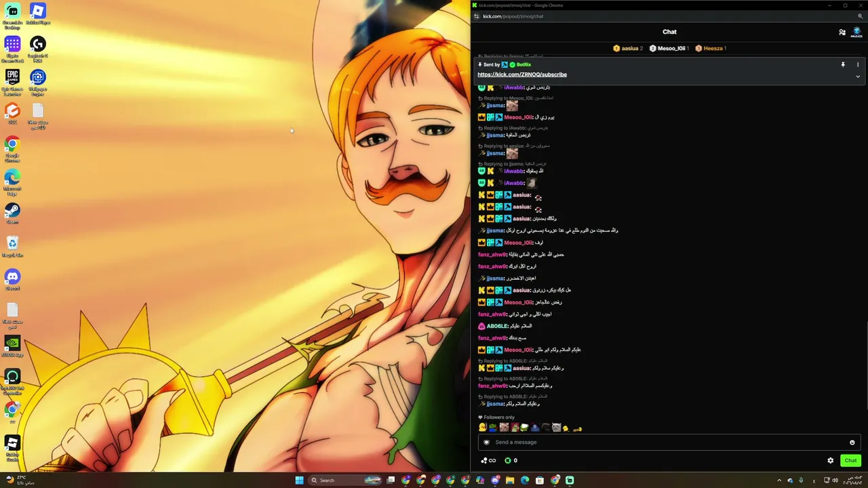The image size is (868, 488).
Task: Open Microsoft Edge desktop shortcut
Action: (x=12, y=183)
